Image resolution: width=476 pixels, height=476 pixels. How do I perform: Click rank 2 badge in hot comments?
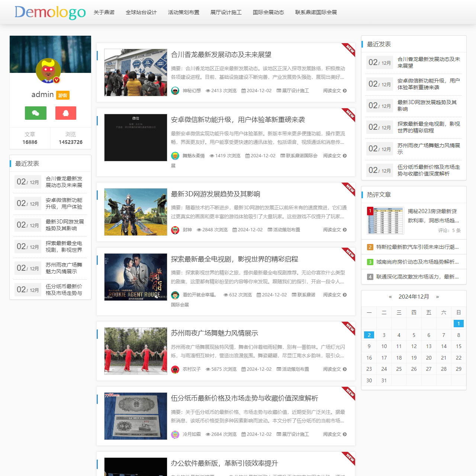point(370,247)
